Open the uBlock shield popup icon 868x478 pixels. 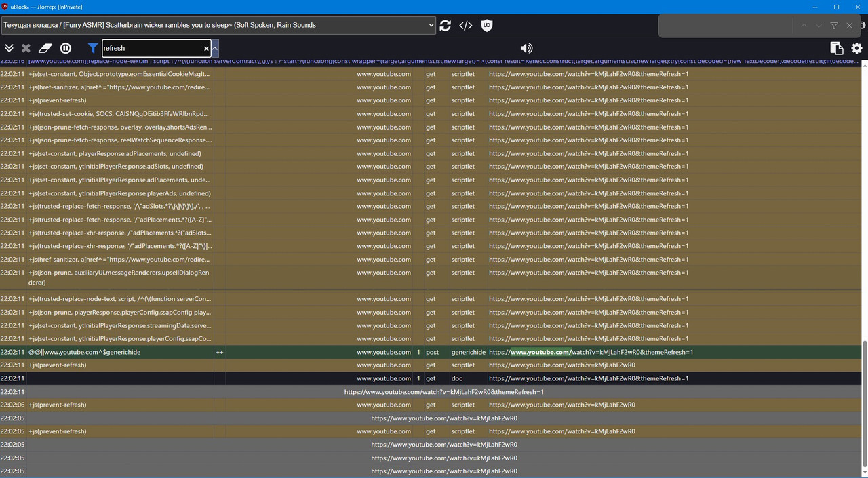pyautogui.click(x=487, y=26)
